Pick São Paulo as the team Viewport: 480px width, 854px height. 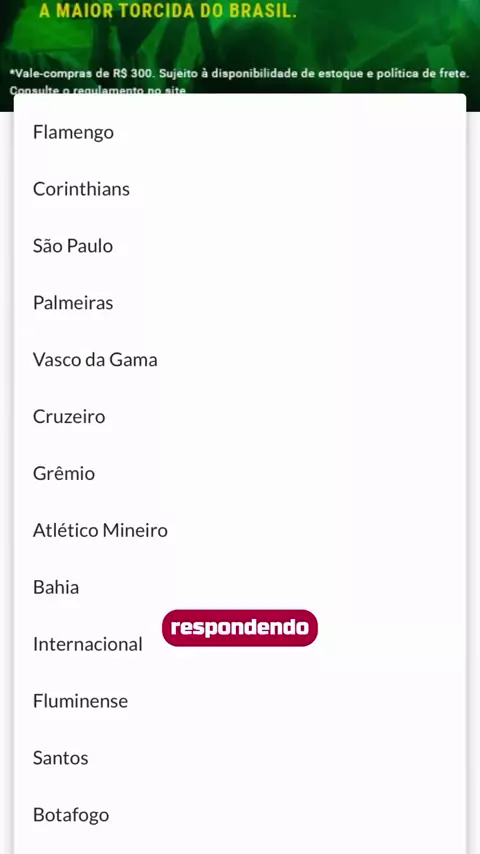click(x=240, y=246)
